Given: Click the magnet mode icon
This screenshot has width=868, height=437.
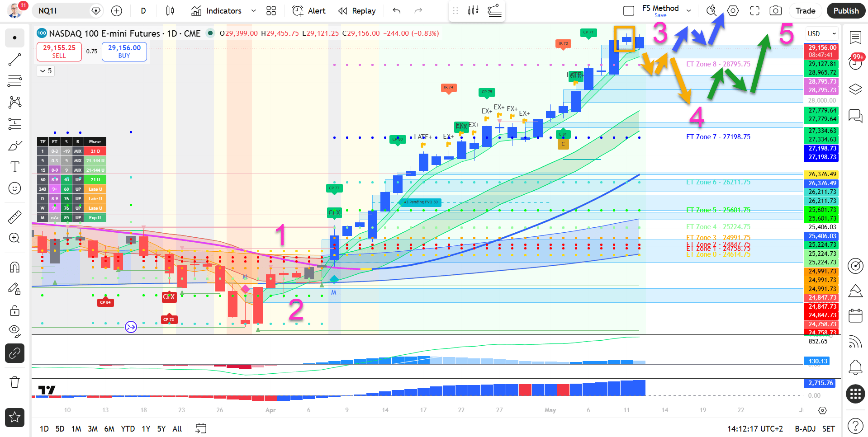Looking at the screenshot, I should [x=14, y=267].
